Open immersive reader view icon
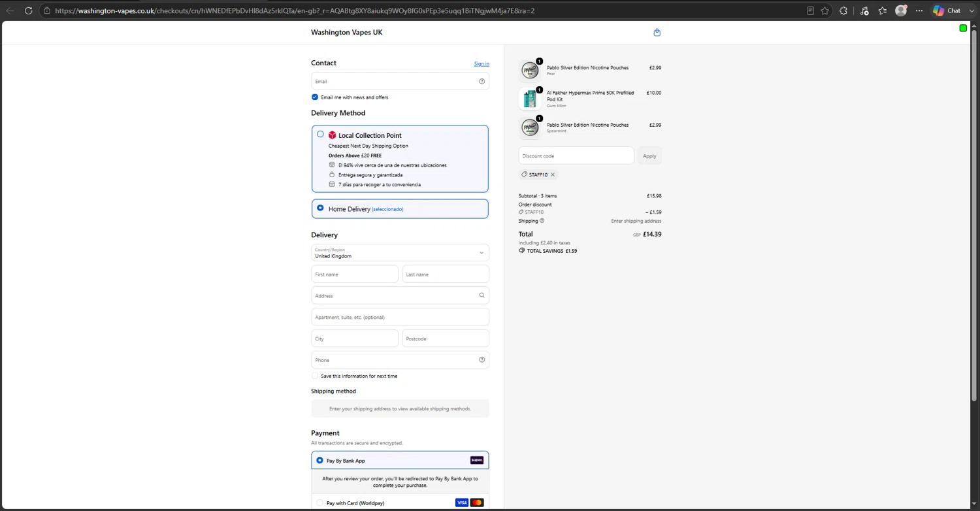Screen dimensions: 980x511 pyautogui.click(x=810, y=10)
